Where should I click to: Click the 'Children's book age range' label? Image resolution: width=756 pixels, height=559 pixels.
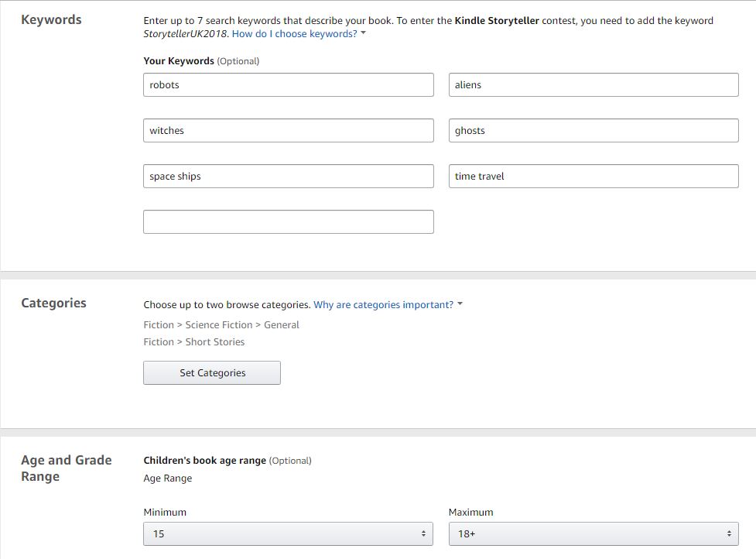pyautogui.click(x=204, y=461)
